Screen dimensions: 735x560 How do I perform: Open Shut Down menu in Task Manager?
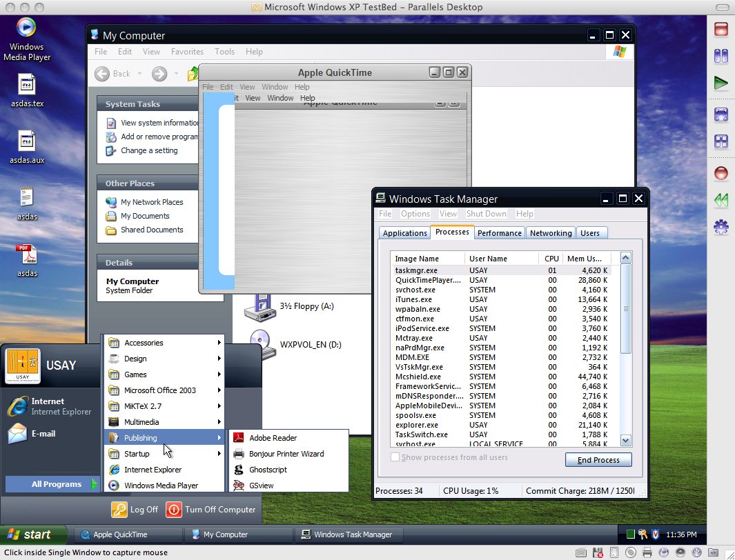click(486, 214)
